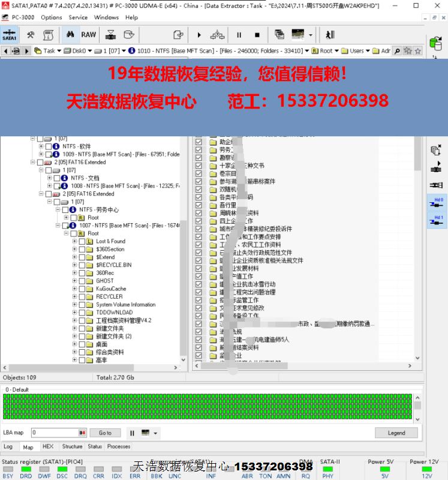Expand the RECYCLER folder node
The image size is (448, 480).
pos(74,296)
